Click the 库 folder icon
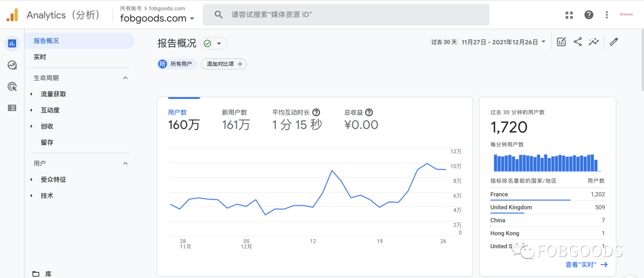644x278 pixels. tap(36, 274)
